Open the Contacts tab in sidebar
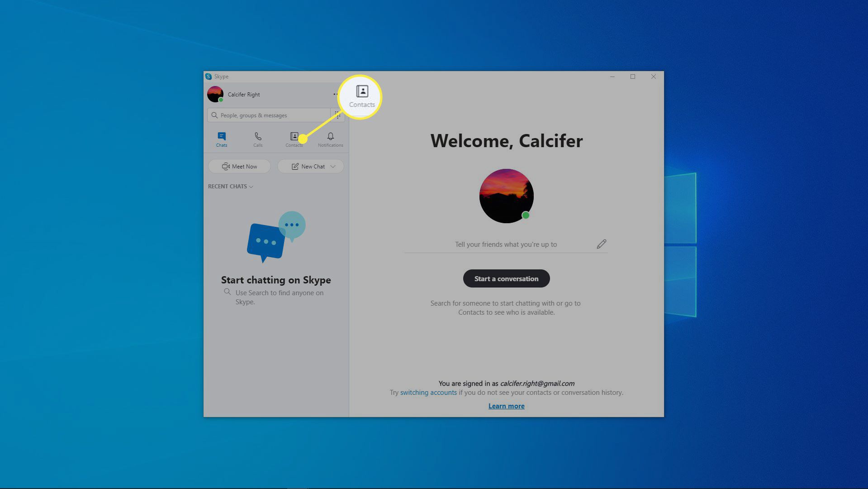This screenshot has height=489, width=868. click(x=294, y=139)
